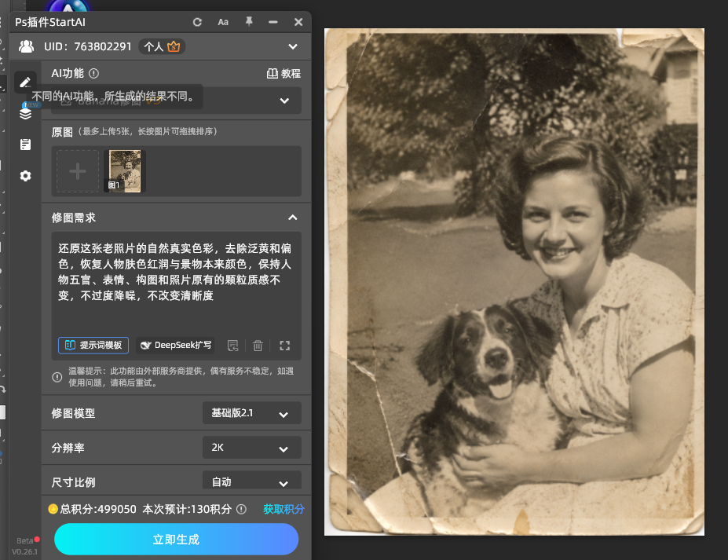Click the user avatar icon beside UID

coord(27,46)
